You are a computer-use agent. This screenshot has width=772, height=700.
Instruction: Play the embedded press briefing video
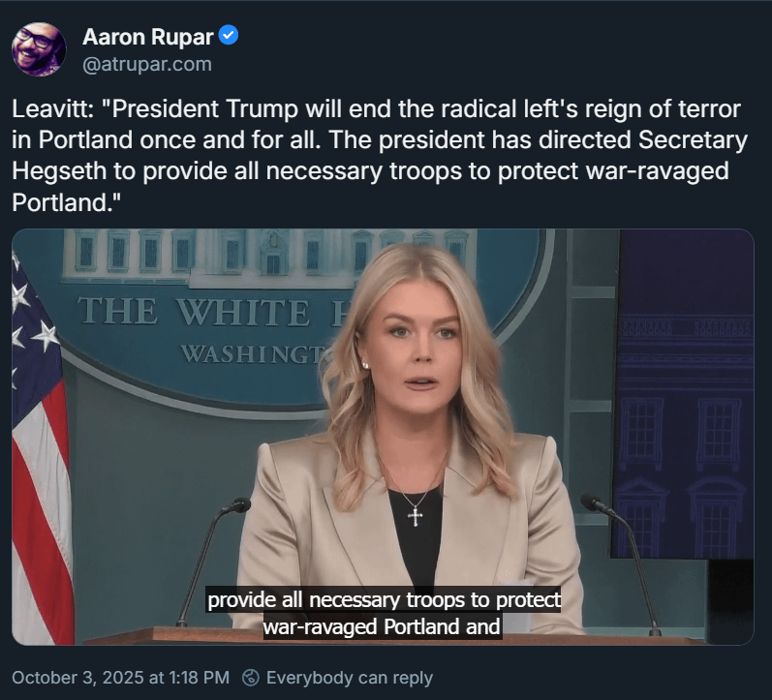pyautogui.click(x=383, y=437)
